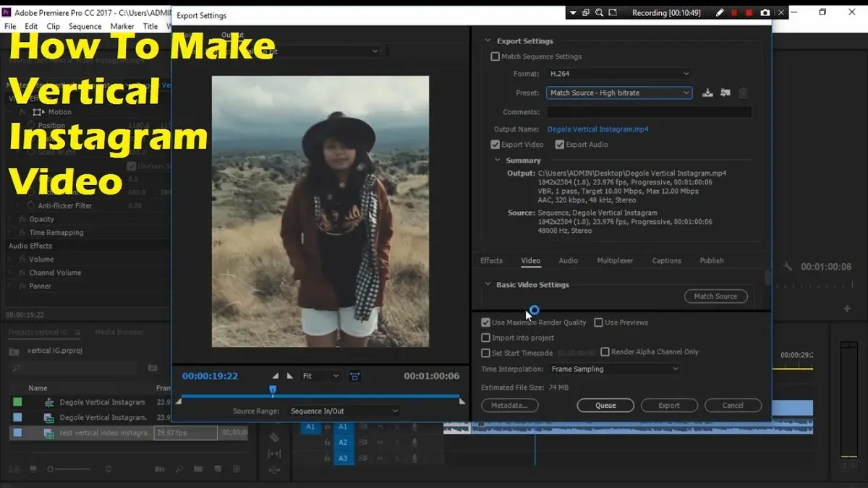868x488 pixels.
Task: Select the Slip tool in Tools panel
Action: click(274, 454)
